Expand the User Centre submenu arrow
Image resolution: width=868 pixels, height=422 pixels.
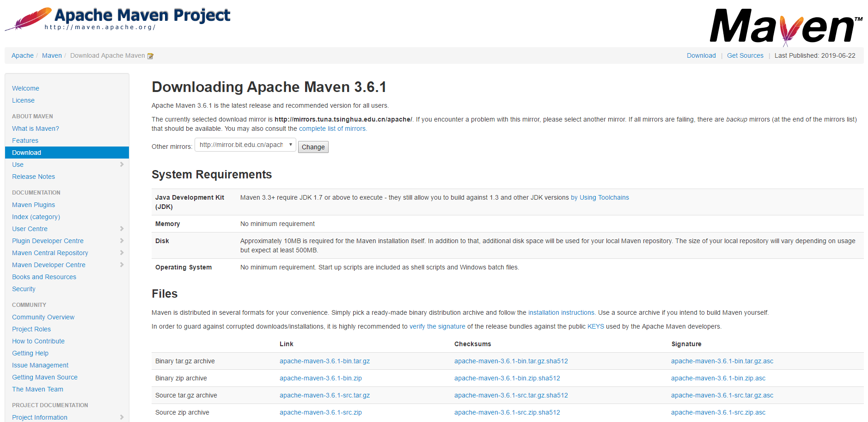(122, 229)
